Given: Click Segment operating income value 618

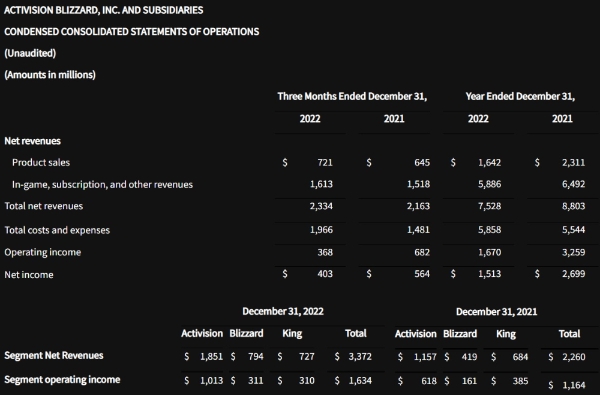Looking at the screenshot, I should (x=429, y=381).
